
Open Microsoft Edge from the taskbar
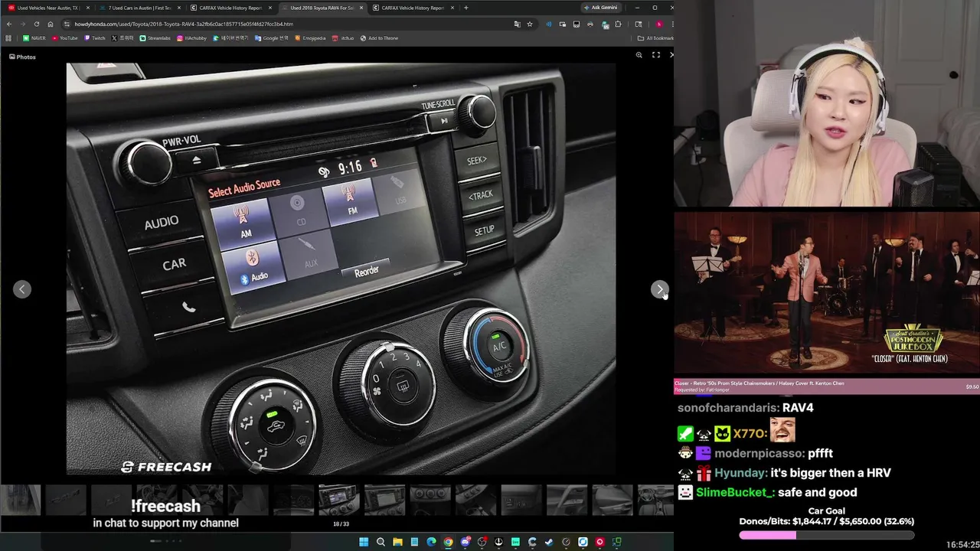431,542
